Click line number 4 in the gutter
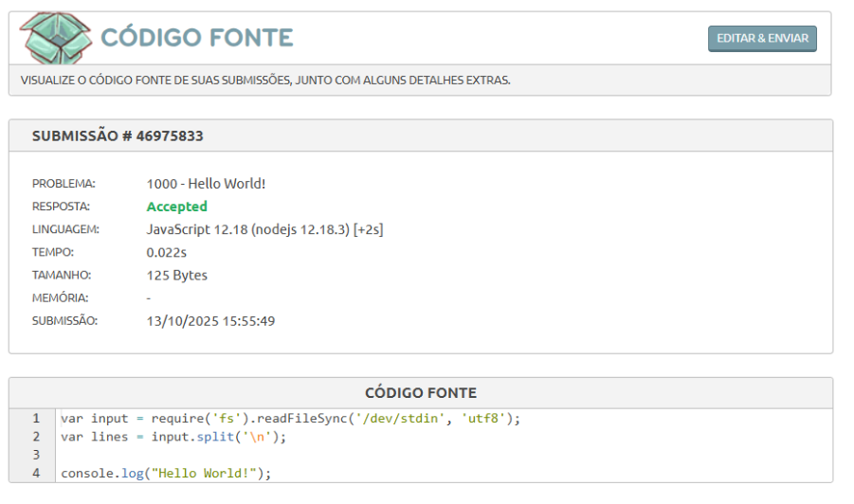This screenshot has width=854, height=504. pyautogui.click(x=36, y=474)
